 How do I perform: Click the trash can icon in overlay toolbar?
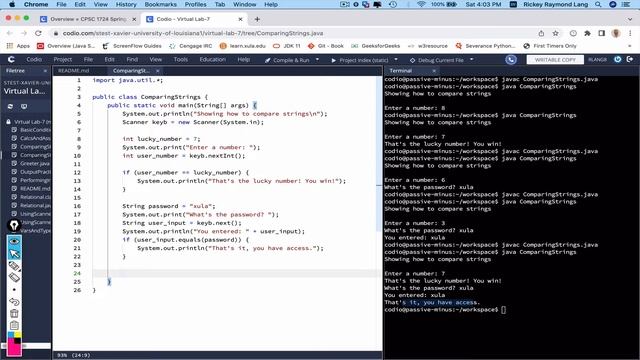coord(14,313)
